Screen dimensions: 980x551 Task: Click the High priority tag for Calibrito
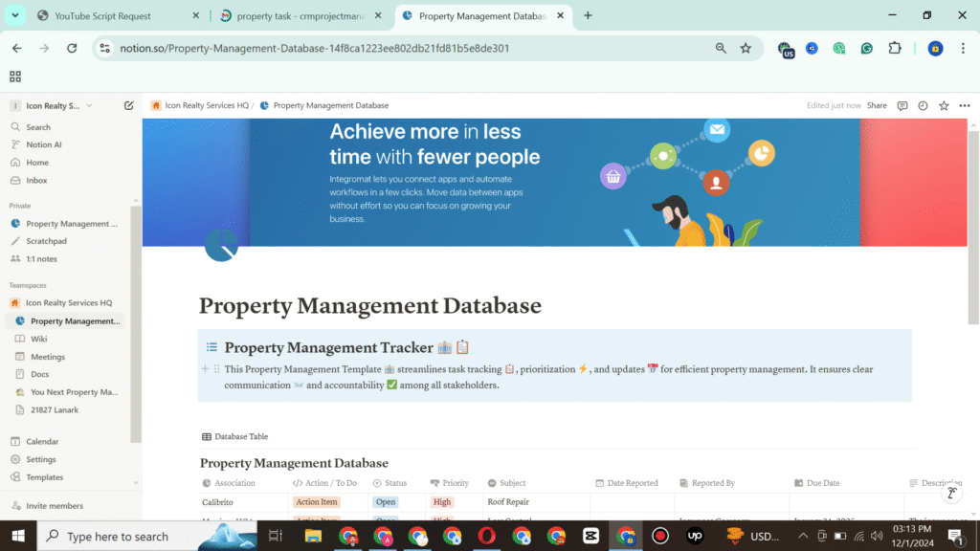click(442, 501)
